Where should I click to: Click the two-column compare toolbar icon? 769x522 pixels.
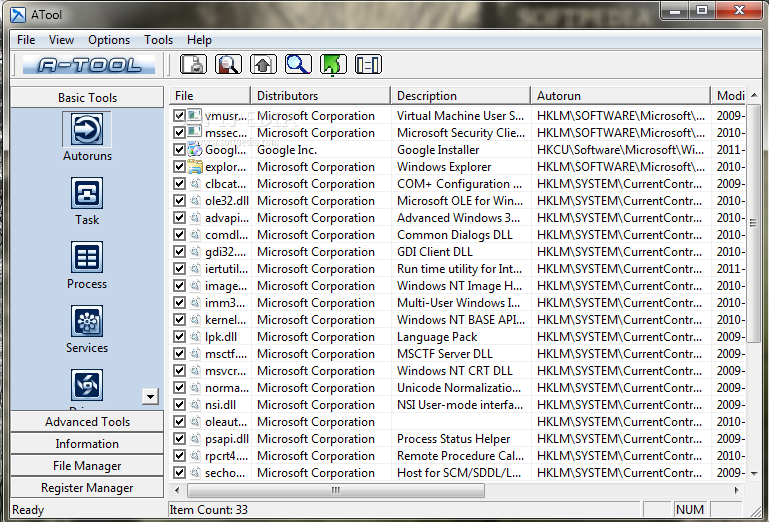point(368,64)
